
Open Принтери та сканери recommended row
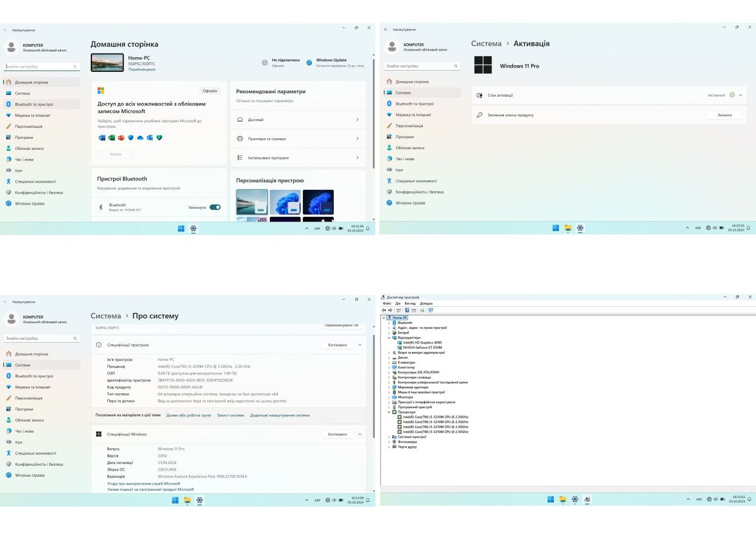[x=298, y=139]
